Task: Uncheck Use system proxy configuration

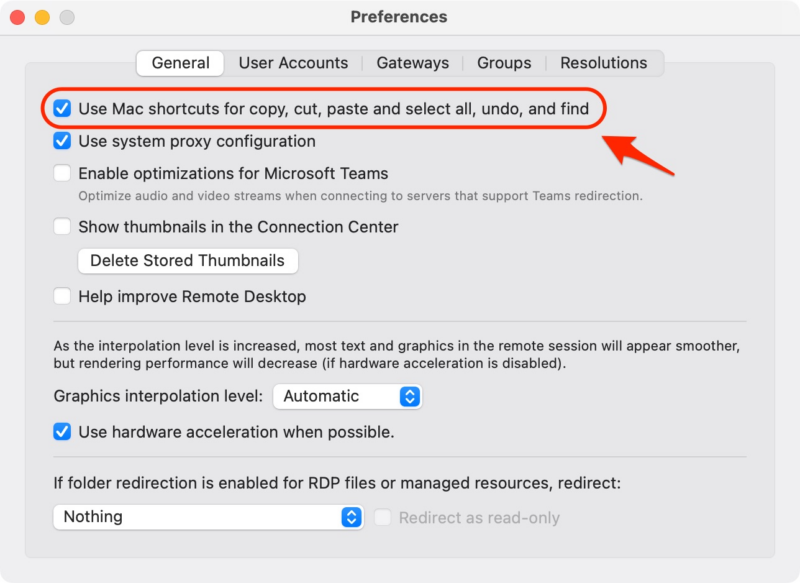Action: (x=62, y=141)
